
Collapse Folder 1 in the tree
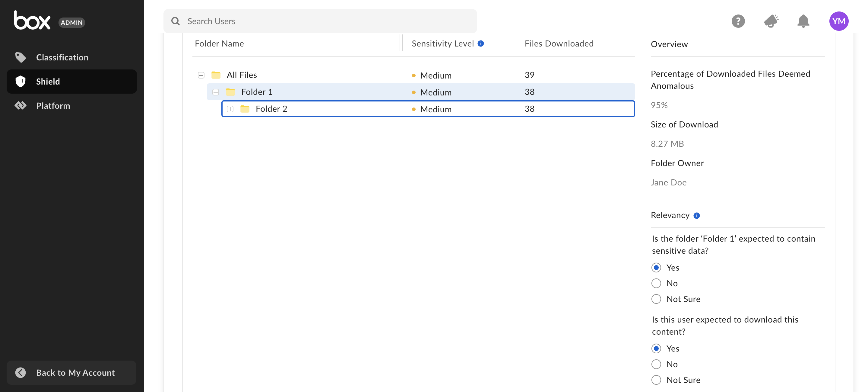click(215, 92)
